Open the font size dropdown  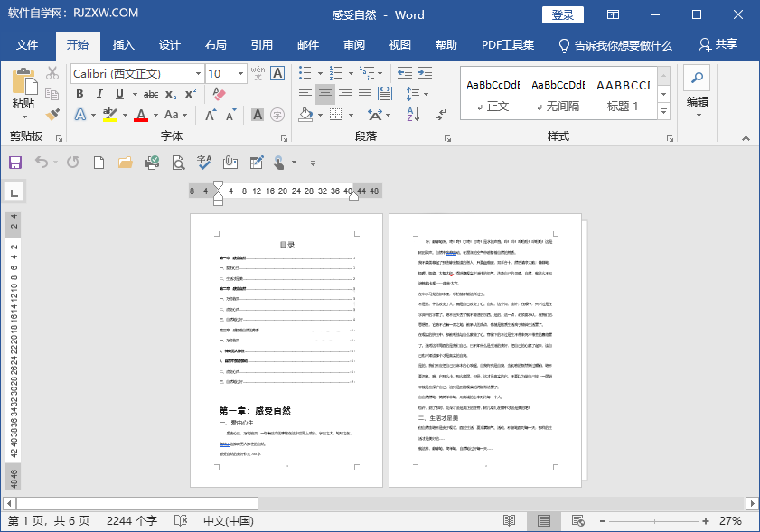(239, 74)
